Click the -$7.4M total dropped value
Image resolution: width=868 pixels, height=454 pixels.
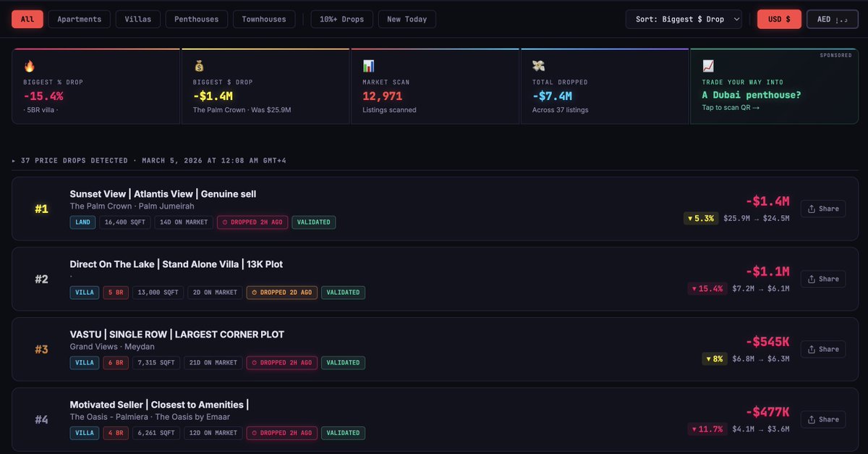coord(552,96)
